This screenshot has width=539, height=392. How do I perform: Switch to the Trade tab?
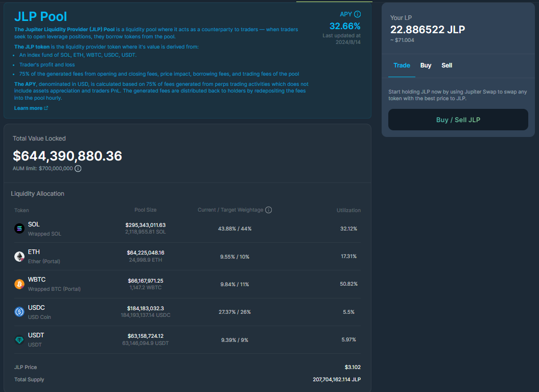click(x=402, y=65)
